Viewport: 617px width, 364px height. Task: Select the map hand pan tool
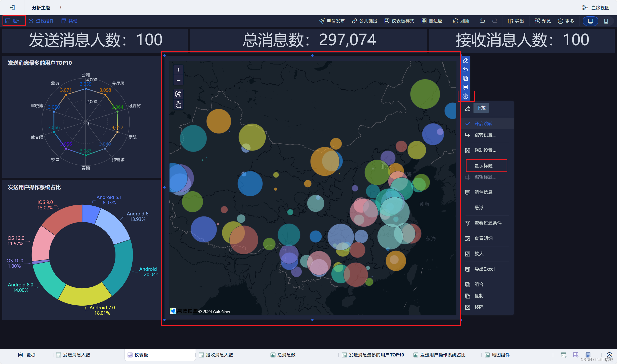[178, 104]
